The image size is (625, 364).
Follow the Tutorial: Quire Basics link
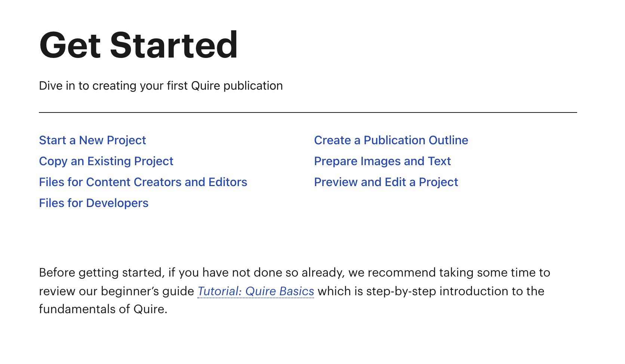(x=256, y=291)
